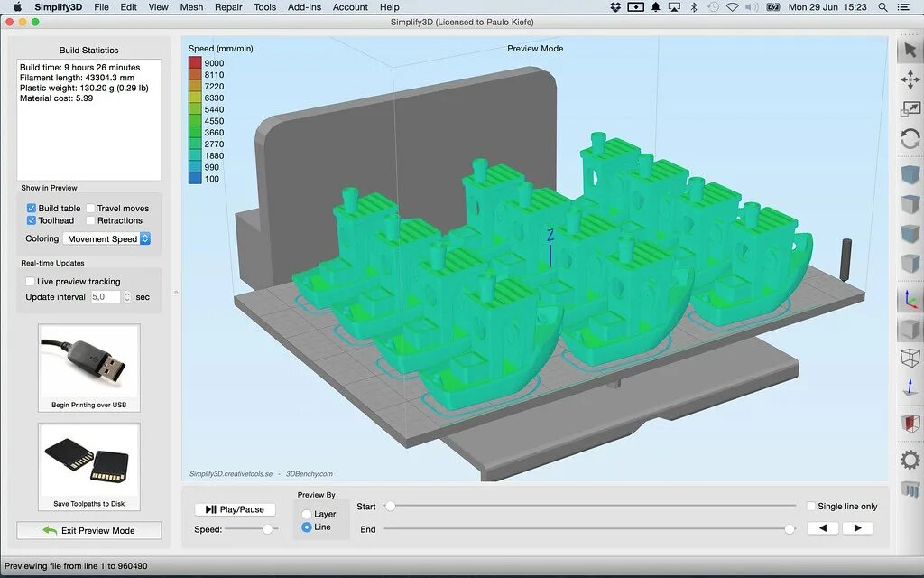This screenshot has height=578, width=924.
Task: Click the Build time statistic line
Action: click(80, 67)
